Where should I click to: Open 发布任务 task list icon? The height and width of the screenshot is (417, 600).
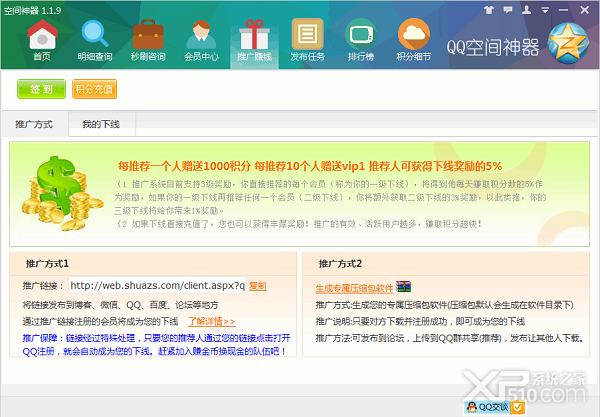pos(307,41)
